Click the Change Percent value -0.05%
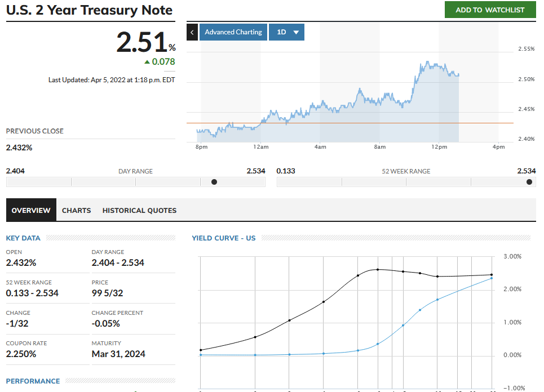The height and width of the screenshot is (392, 544). [106, 324]
